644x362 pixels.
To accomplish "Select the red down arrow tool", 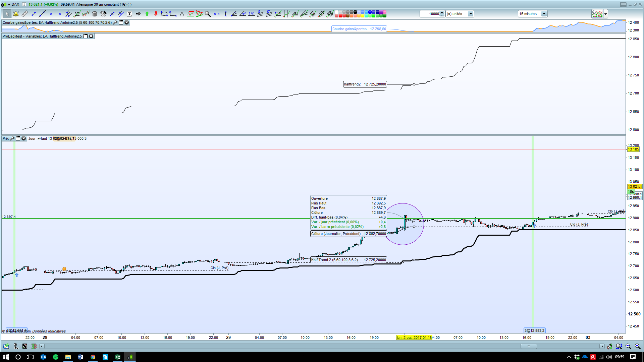I will point(156,14).
